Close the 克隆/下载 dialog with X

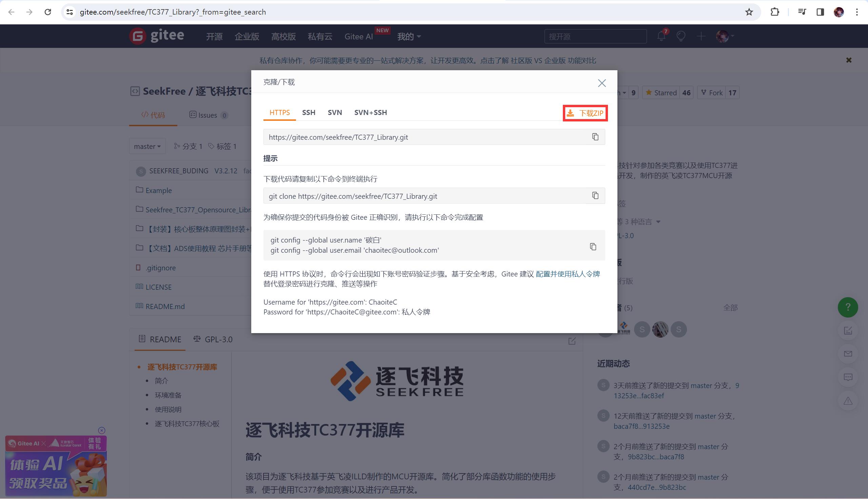(x=602, y=83)
